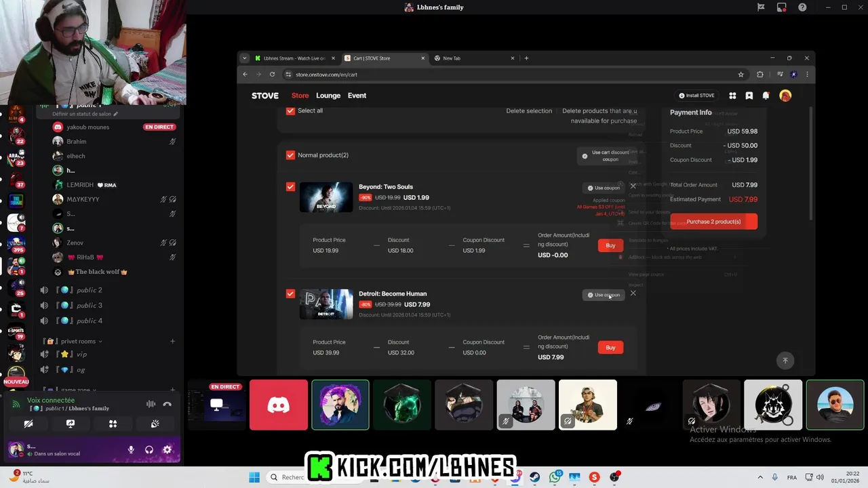Mute the Discord microphone
Image resolution: width=868 pixels, height=488 pixels.
point(131,449)
